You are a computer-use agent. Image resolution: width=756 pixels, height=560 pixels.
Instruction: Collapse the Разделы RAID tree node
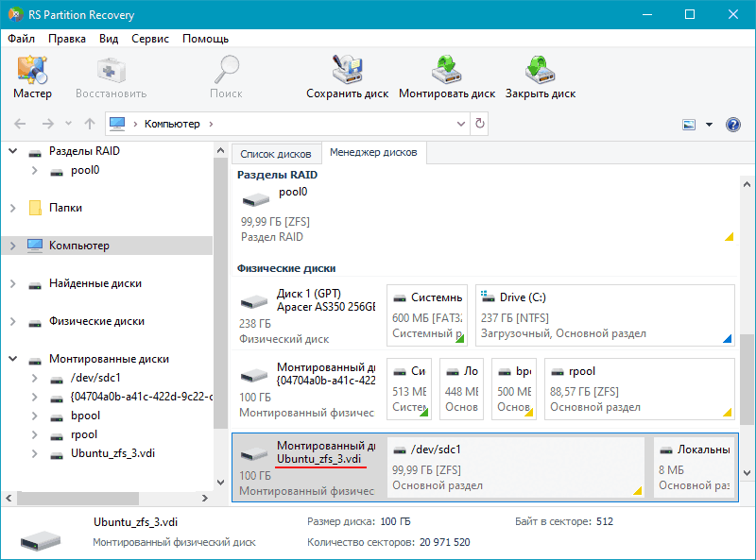pos(13,151)
